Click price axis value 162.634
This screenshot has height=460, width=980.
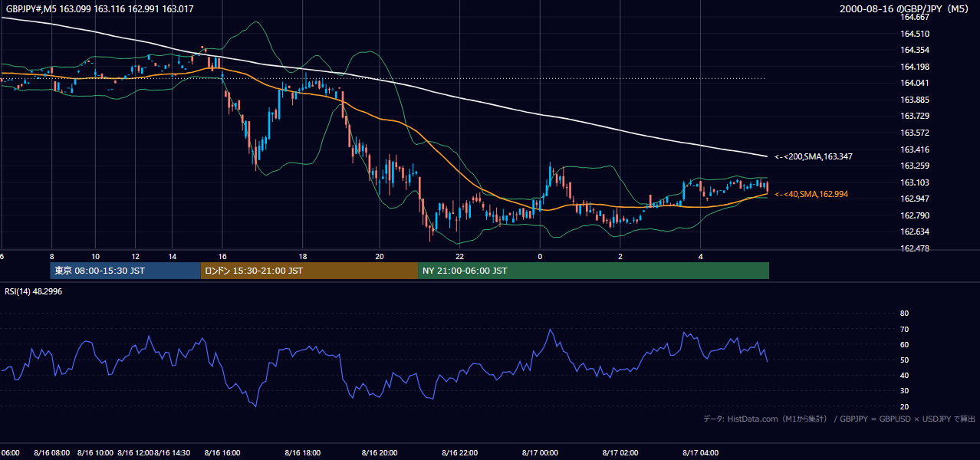(x=915, y=232)
